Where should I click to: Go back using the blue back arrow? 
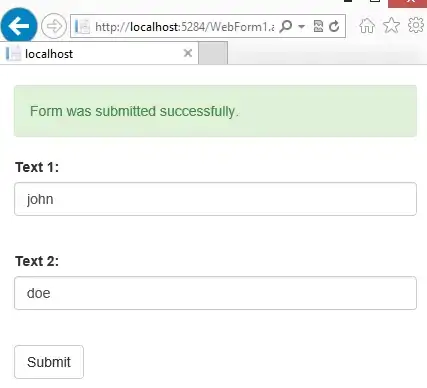tap(19, 26)
